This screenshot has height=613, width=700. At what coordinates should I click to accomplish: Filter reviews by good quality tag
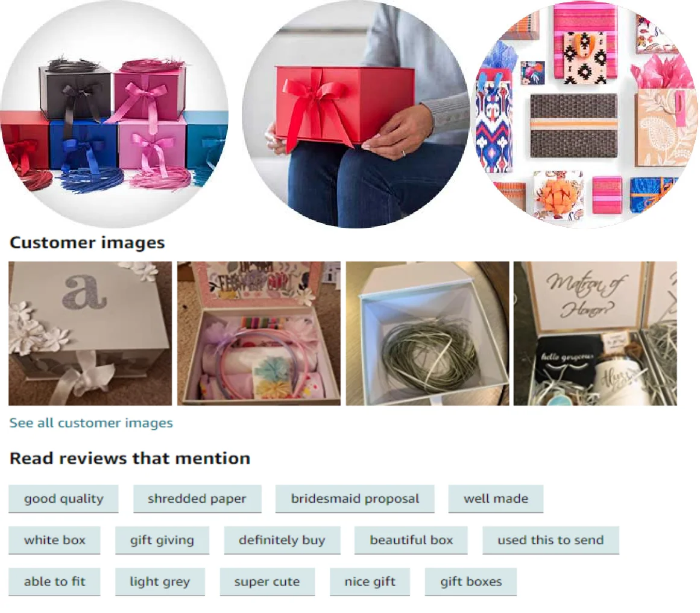coord(63,499)
